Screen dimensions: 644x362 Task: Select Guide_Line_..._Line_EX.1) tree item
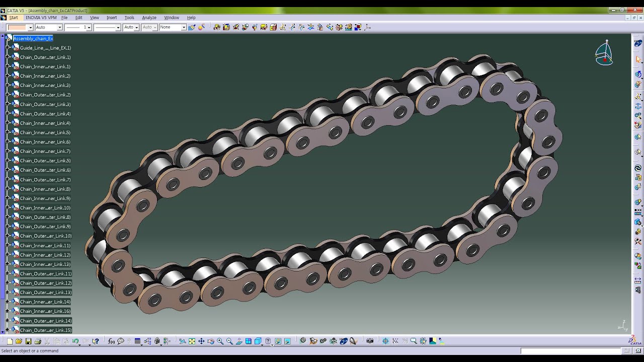(46, 48)
